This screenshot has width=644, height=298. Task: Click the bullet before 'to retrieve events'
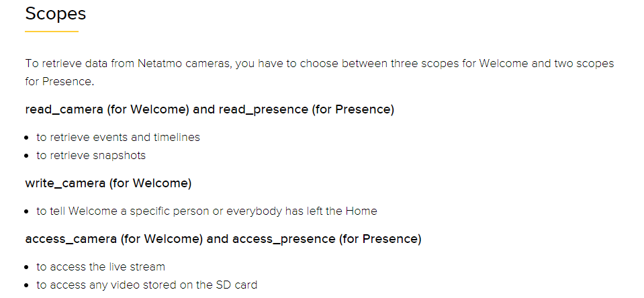point(27,138)
